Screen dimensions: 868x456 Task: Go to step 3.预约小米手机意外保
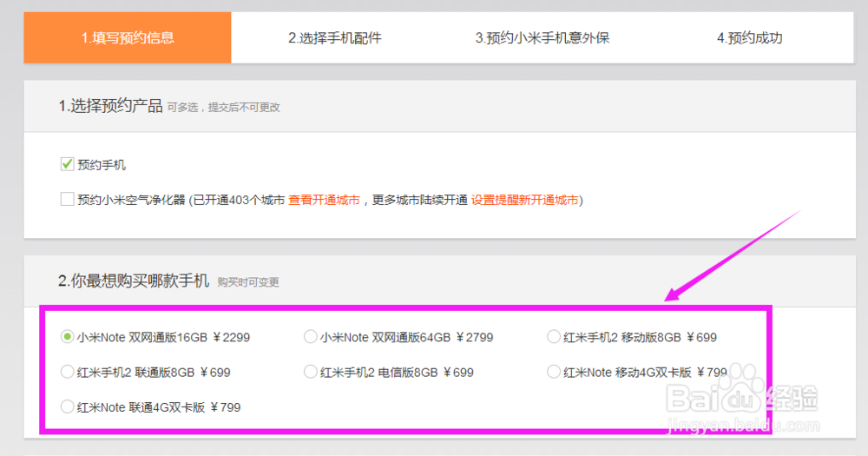tap(542, 37)
